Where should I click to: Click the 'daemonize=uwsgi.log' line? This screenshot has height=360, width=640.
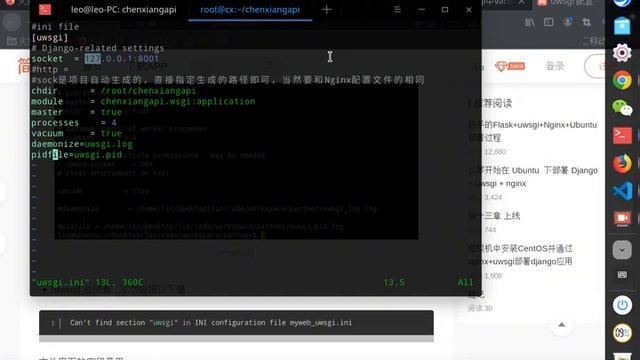(82, 144)
